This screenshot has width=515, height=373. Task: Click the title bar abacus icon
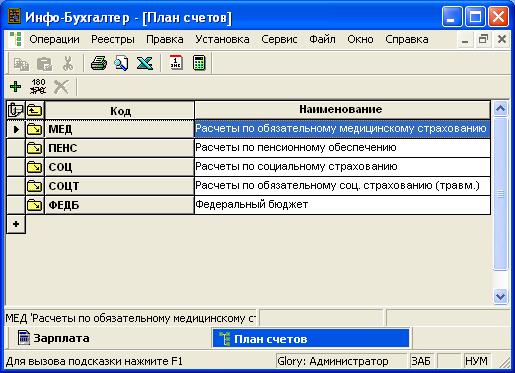pyautogui.click(x=14, y=16)
